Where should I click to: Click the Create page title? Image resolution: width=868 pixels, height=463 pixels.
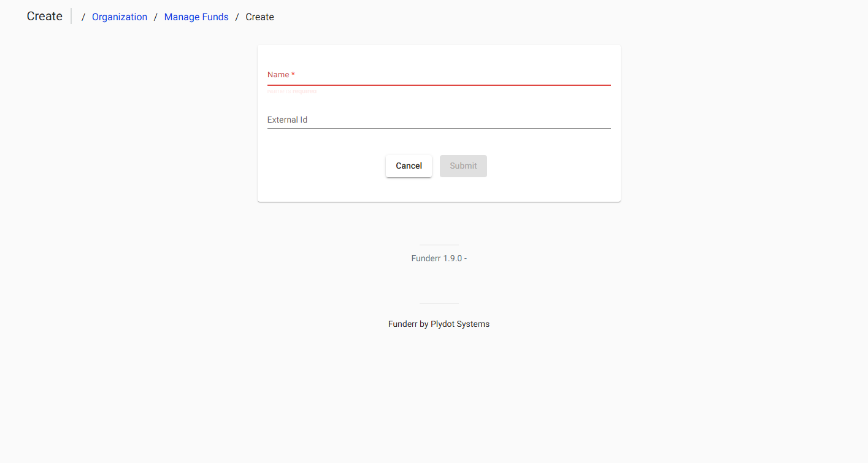pos(44,16)
